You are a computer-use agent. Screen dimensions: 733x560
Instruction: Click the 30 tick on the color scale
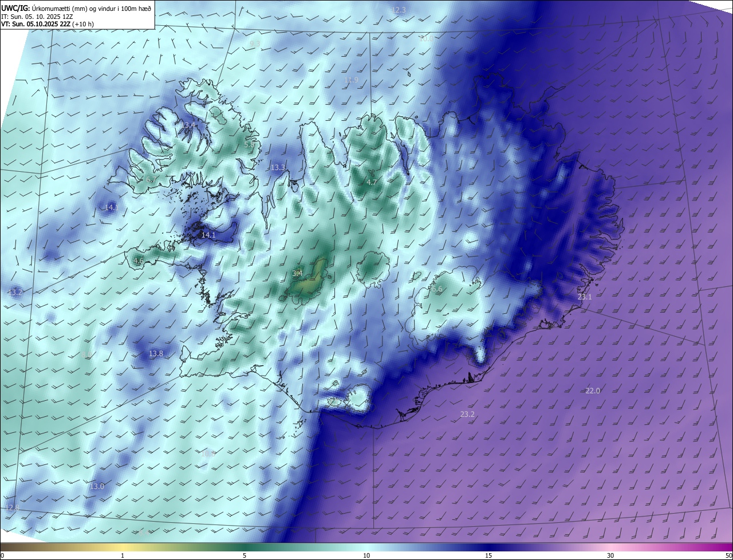(610, 555)
